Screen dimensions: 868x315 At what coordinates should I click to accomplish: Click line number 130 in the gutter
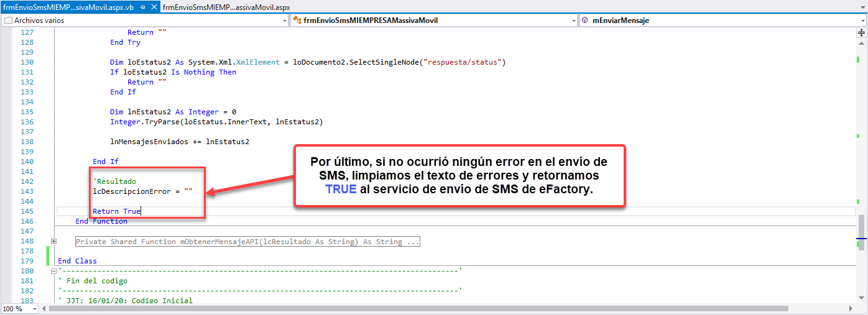(x=27, y=62)
